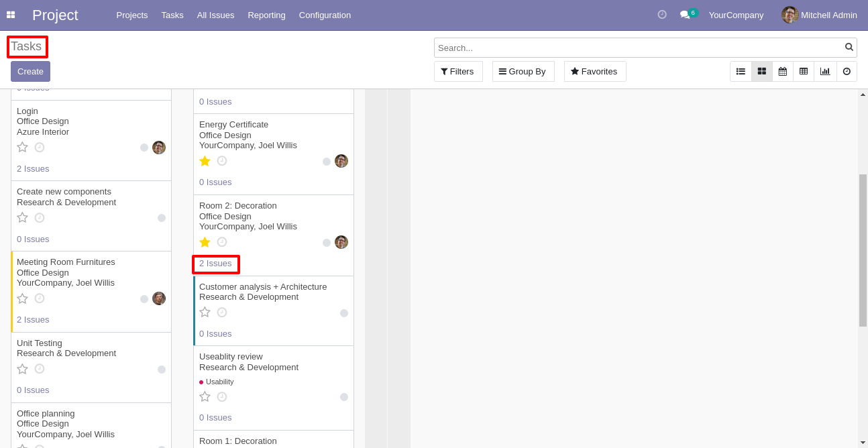Open 0 Issues link on Create new components
The image size is (868, 448).
click(33, 239)
